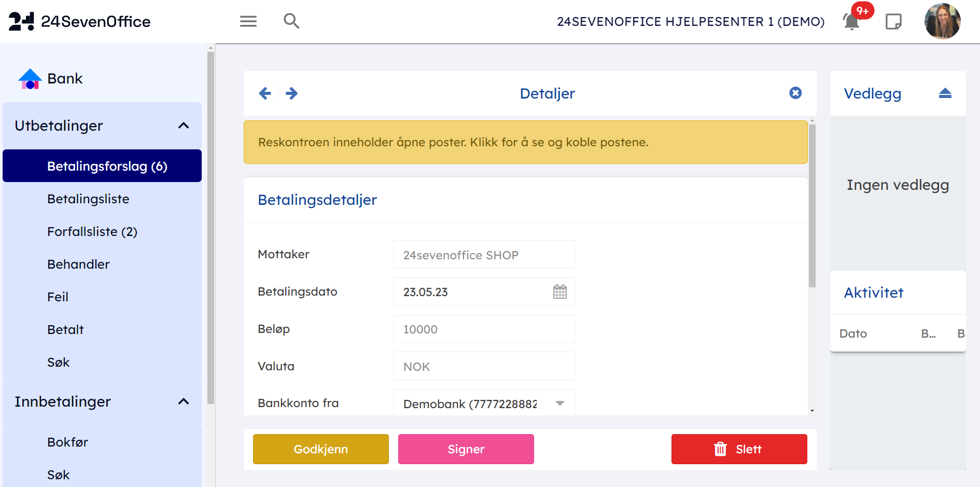Open the Bankkonto fra dropdown
980x487 pixels.
(x=559, y=403)
